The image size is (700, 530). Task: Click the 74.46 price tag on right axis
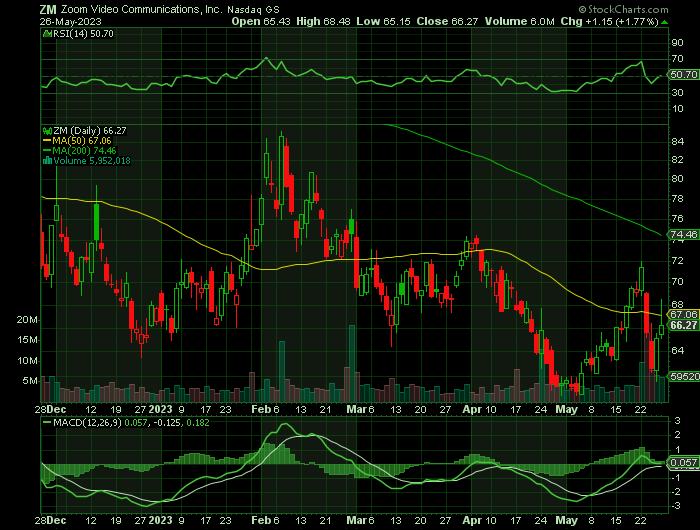click(x=683, y=234)
